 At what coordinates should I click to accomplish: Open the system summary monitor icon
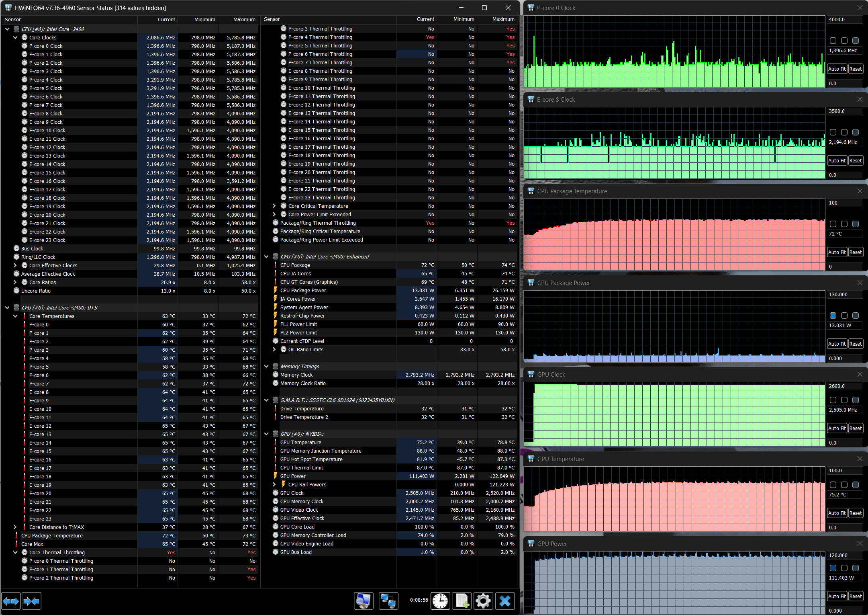click(x=364, y=601)
